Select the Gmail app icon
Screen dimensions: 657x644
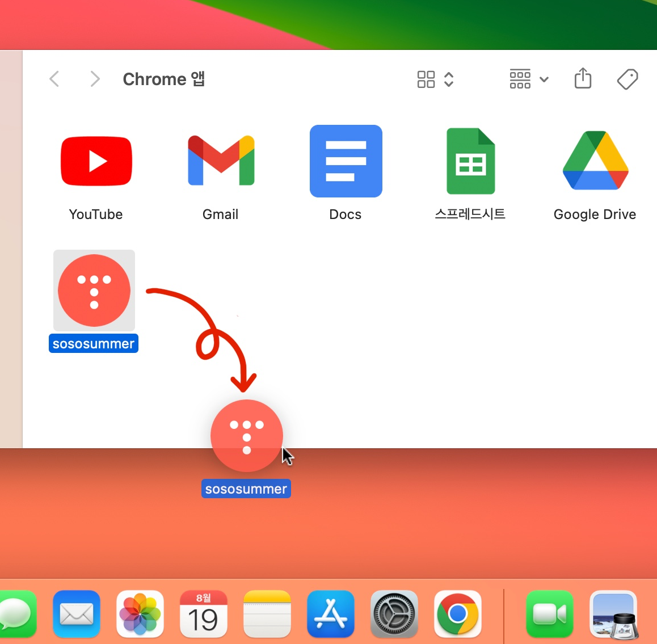pyautogui.click(x=221, y=161)
